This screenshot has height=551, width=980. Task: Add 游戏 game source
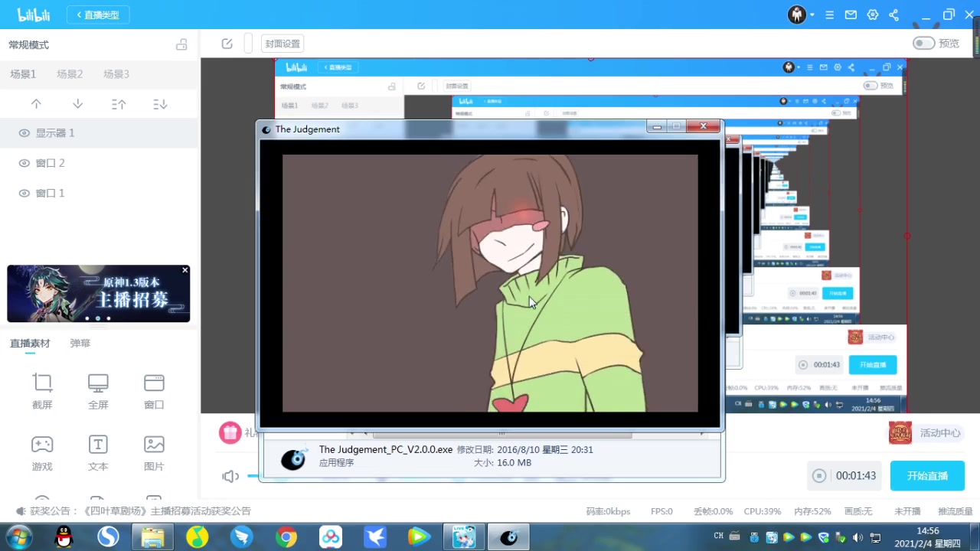pyautogui.click(x=42, y=453)
